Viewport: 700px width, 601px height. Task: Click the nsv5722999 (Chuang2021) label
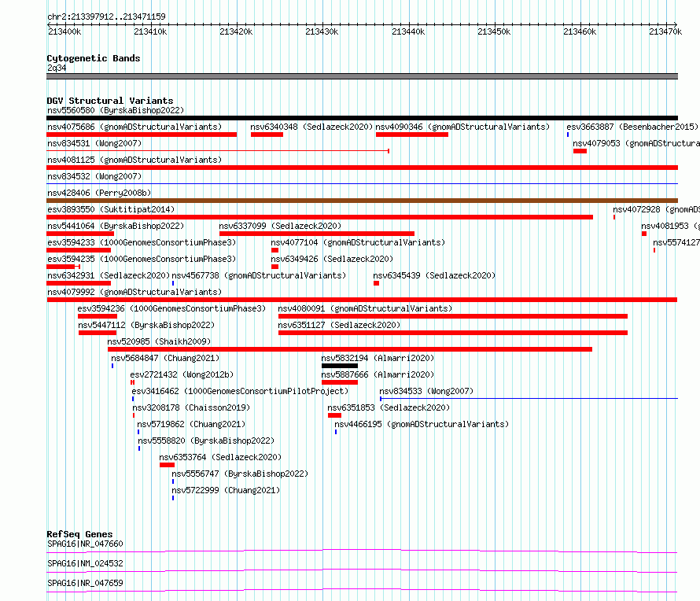click(x=226, y=490)
